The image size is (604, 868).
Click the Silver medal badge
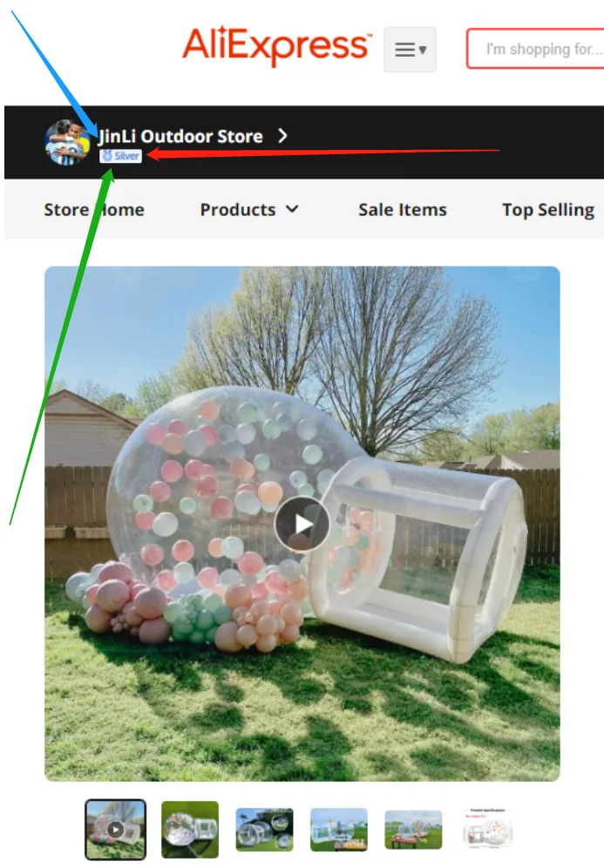click(120, 156)
